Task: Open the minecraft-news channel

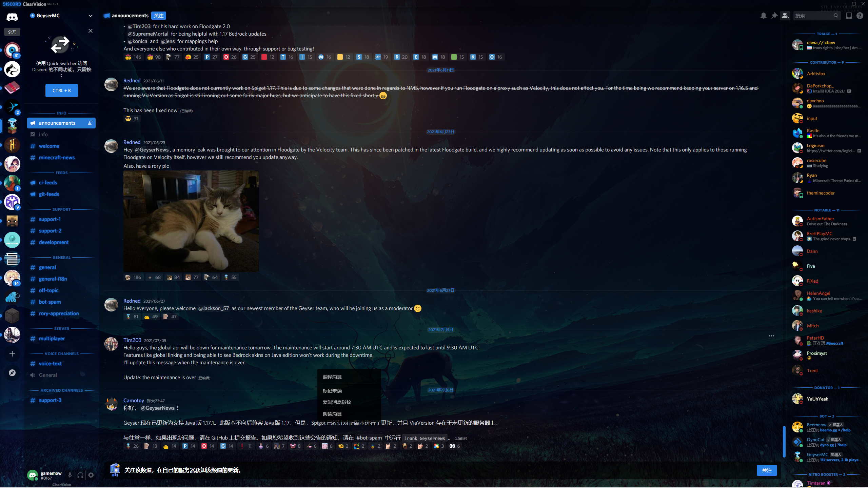Action: (61, 158)
